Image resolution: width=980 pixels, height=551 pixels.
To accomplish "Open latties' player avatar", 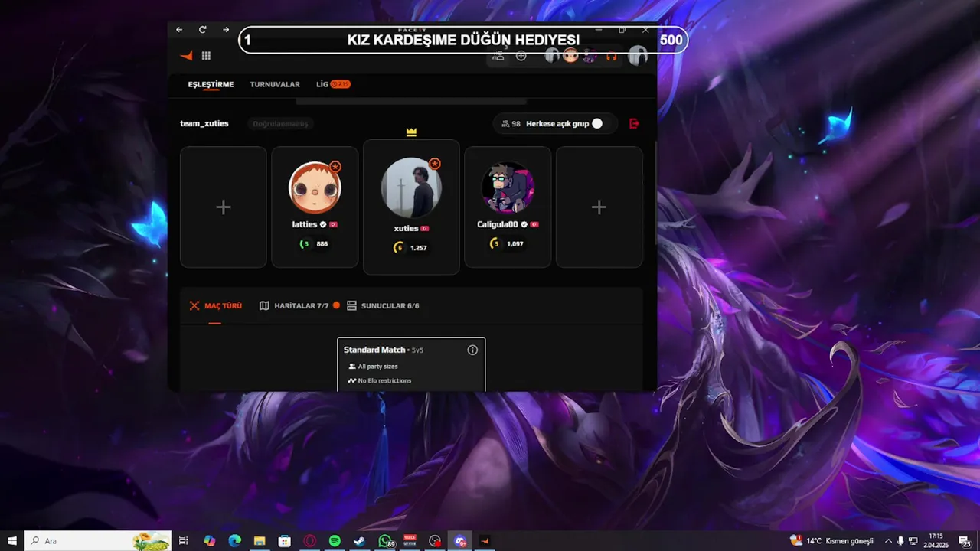I will tap(315, 187).
